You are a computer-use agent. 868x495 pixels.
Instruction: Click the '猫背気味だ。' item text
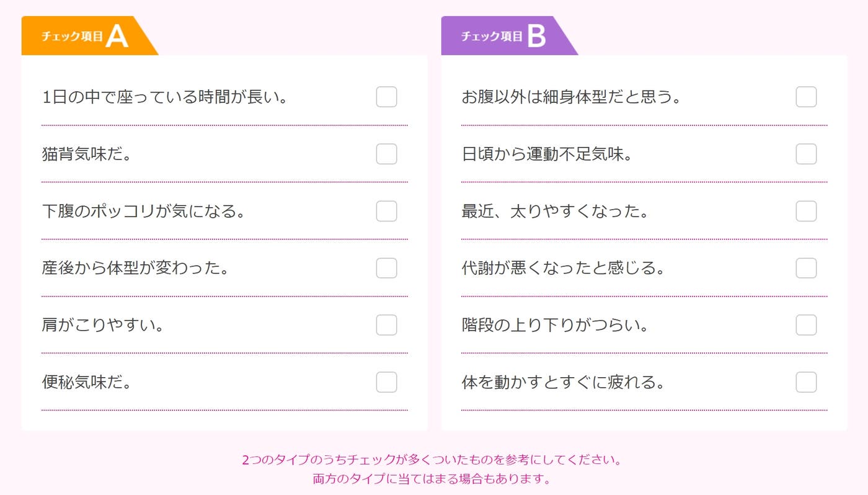tap(87, 154)
